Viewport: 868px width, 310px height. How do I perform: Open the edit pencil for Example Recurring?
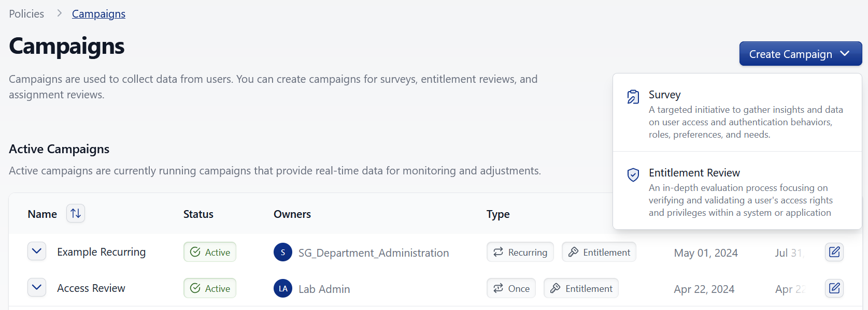pyautogui.click(x=834, y=252)
